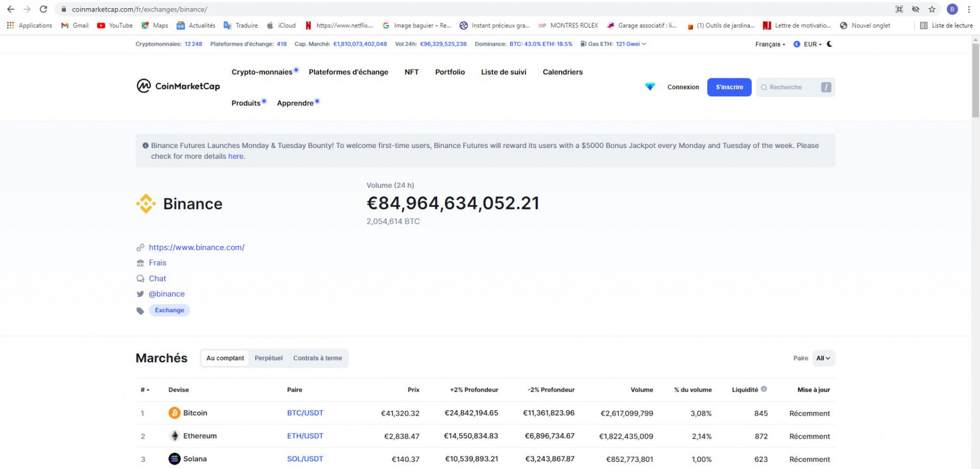
Task: Click the diamond rewards icon
Action: point(650,87)
